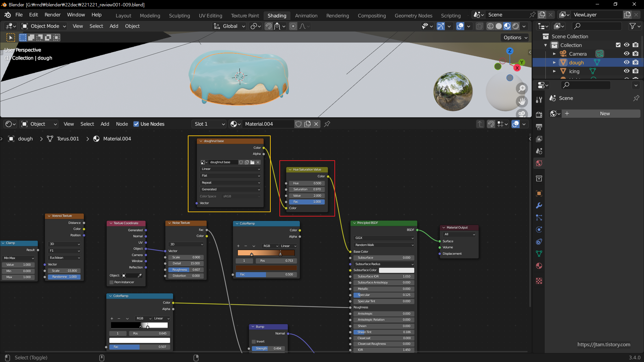Adjust the Hue Saturation Fac slider
644x362 pixels.
[307, 202]
